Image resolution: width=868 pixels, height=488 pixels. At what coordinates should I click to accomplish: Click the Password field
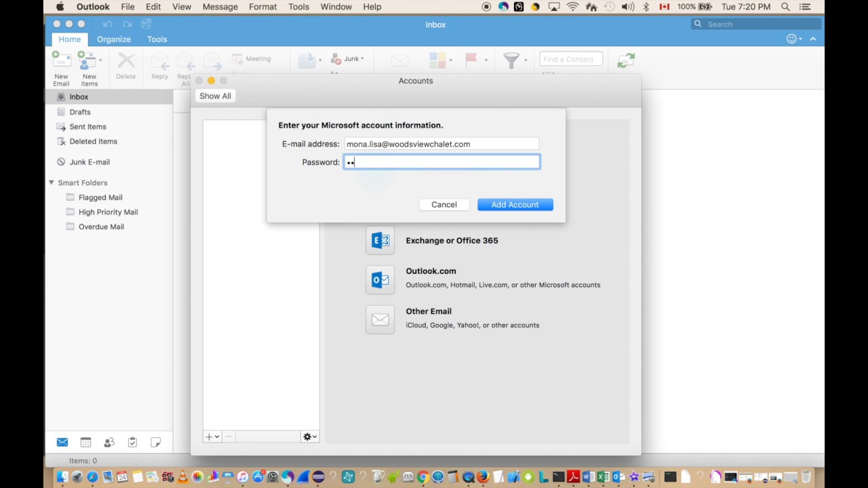(x=441, y=162)
